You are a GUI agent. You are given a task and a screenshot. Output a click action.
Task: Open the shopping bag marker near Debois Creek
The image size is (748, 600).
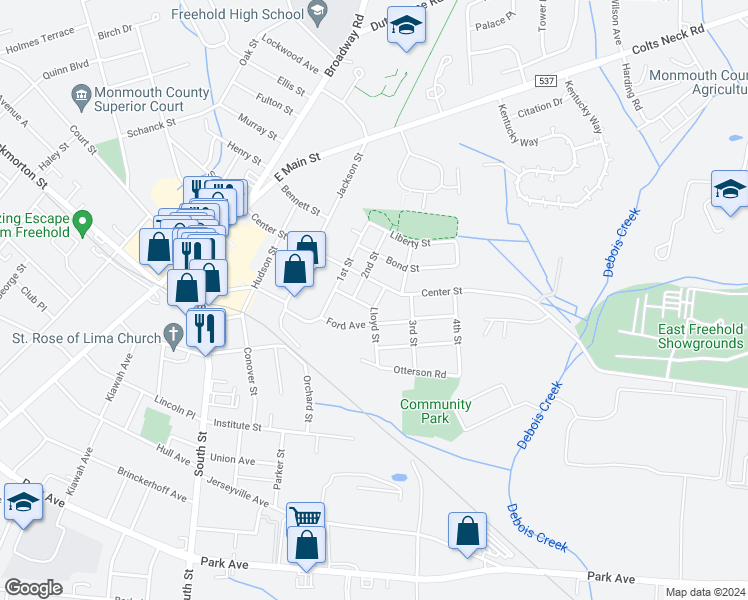point(468,532)
